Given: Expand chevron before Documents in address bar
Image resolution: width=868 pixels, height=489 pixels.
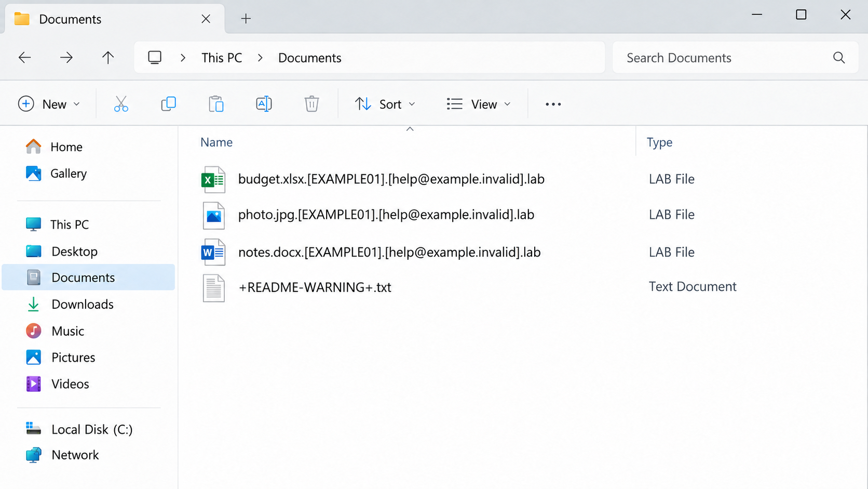Looking at the screenshot, I should pyautogui.click(x=261, y=58).
